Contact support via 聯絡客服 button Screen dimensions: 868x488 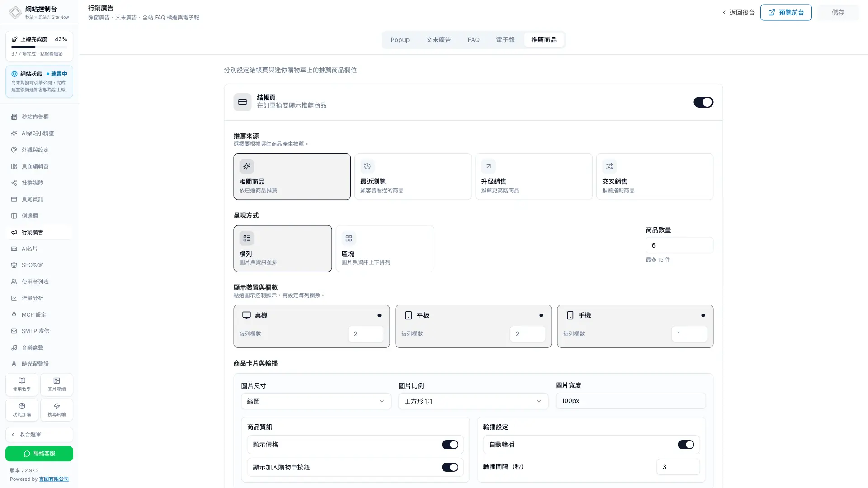[x=39, y=454]
